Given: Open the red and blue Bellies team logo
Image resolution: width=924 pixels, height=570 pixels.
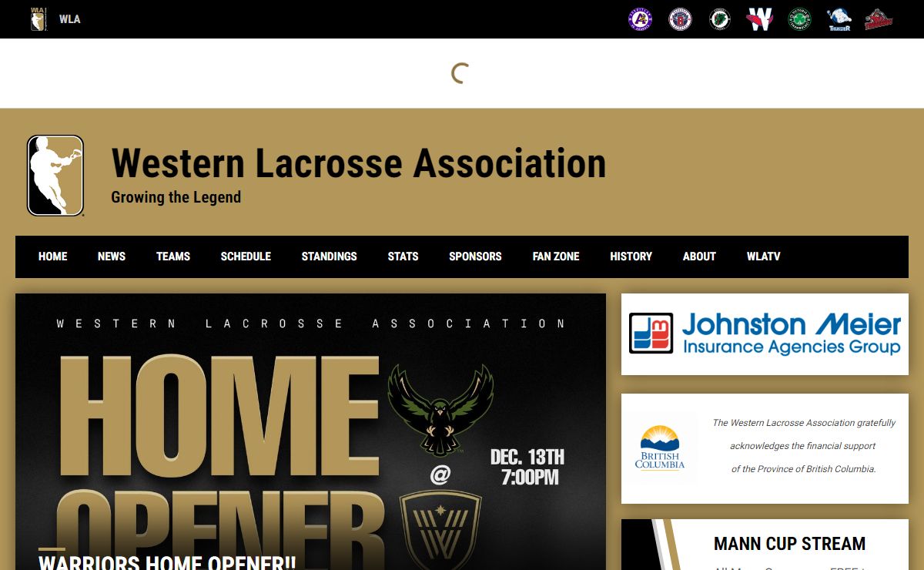Looking at the screenshot, I should click(680, 19).
